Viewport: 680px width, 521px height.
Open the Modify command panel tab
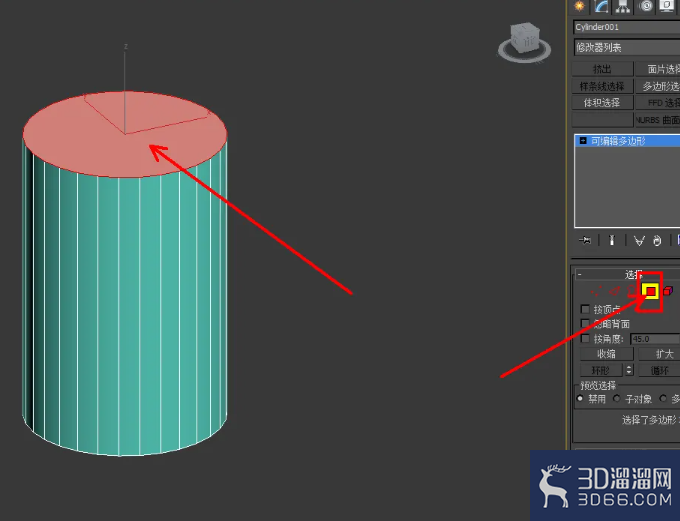pos(601,6)
